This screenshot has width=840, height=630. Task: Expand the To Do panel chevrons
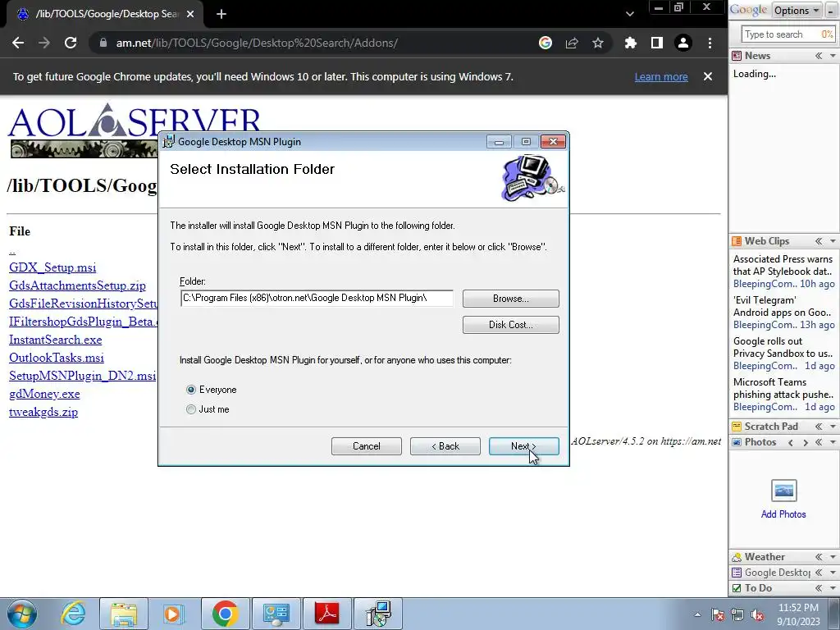pyautogui.click(x=819, y=588)
